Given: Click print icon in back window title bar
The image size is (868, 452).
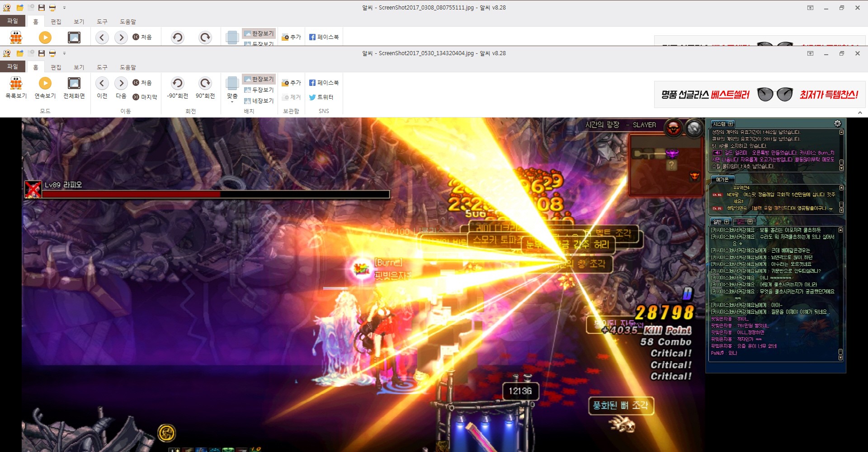Looking at the screenshot, I should coord(52,8).
